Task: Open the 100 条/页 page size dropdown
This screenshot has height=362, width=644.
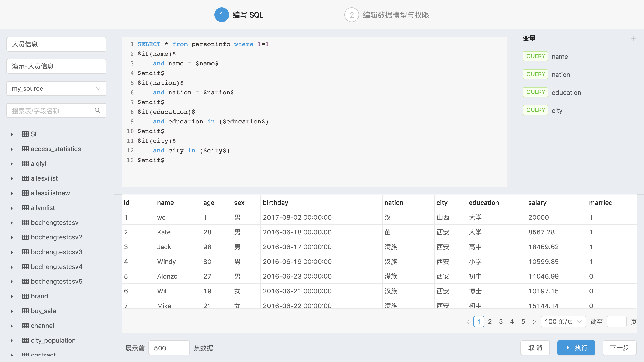Action: (x=563, y=321)
